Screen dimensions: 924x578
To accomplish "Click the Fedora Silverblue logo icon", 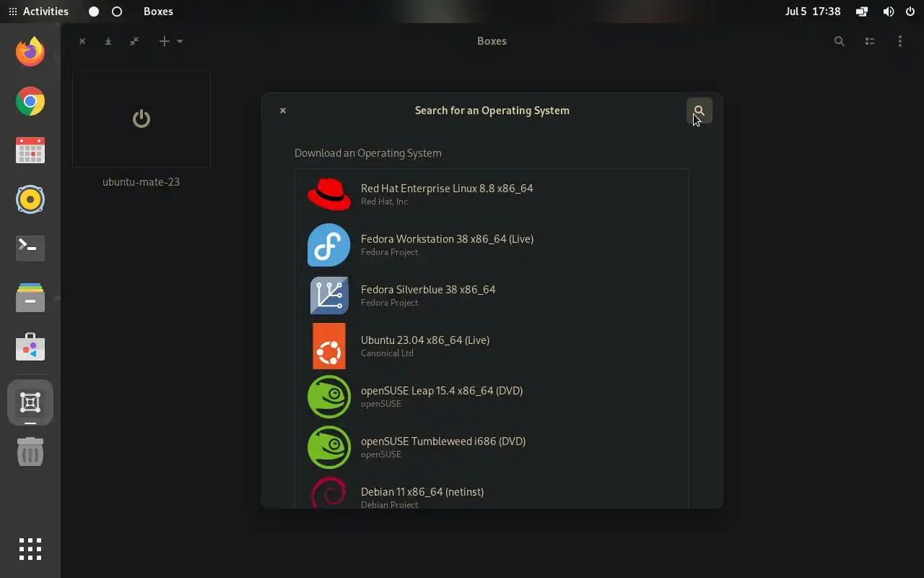I will pyautogui.click(x=329, y=296).
